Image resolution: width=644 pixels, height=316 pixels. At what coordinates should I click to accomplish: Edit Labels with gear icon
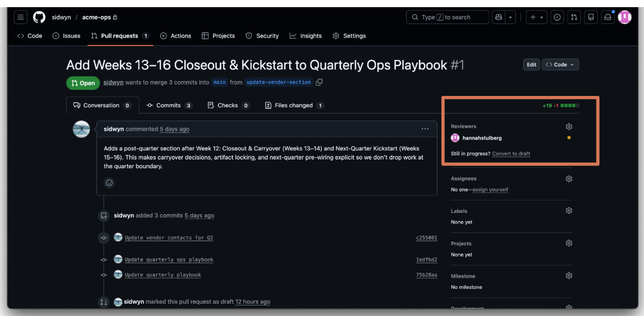(x=569, y=211)
